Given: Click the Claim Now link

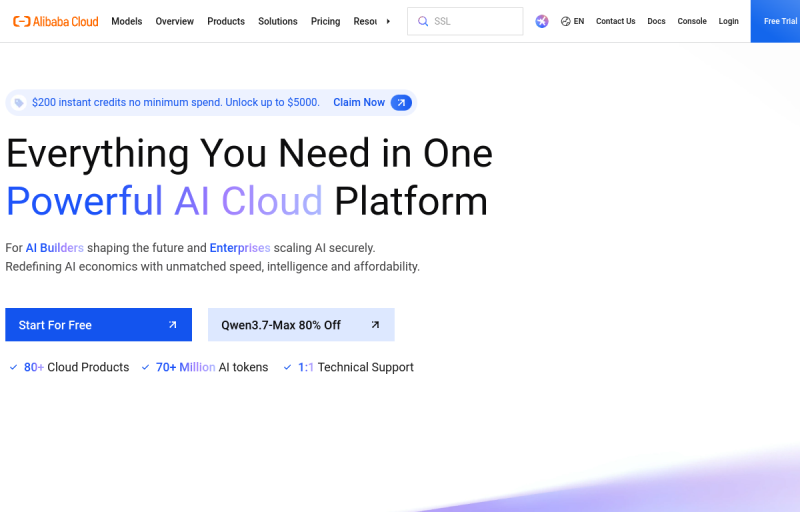Looking at the screenshot, I should coord(359,103).
